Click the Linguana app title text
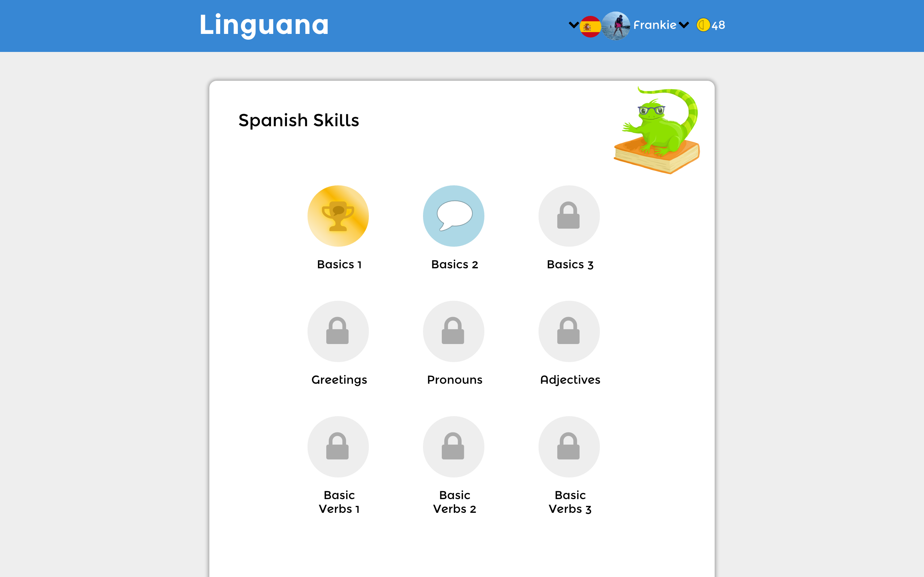Screen dimensions: 924x577 coord(263,25)
